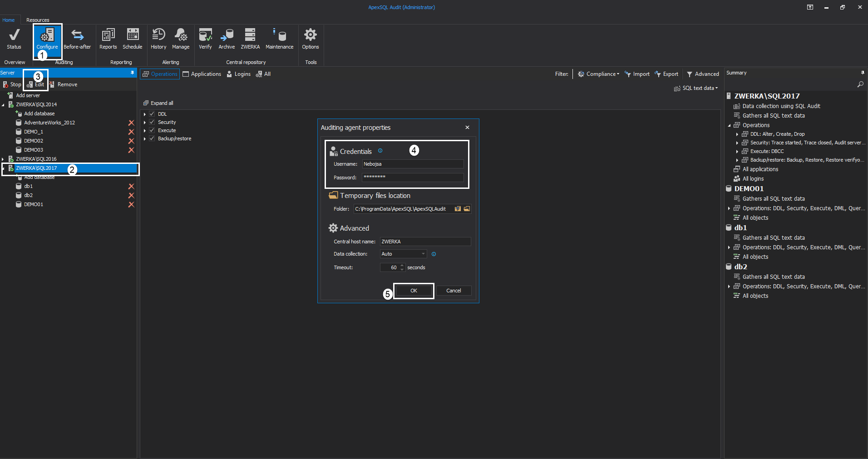
Task: Open the Status overview icon
Action: click(x=14, y=39)
